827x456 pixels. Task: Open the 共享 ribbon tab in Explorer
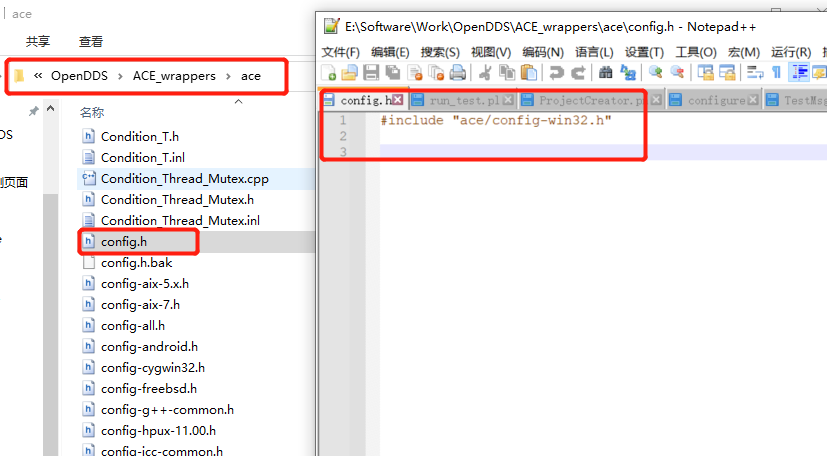pyautogui.click(x=38, y=42)
